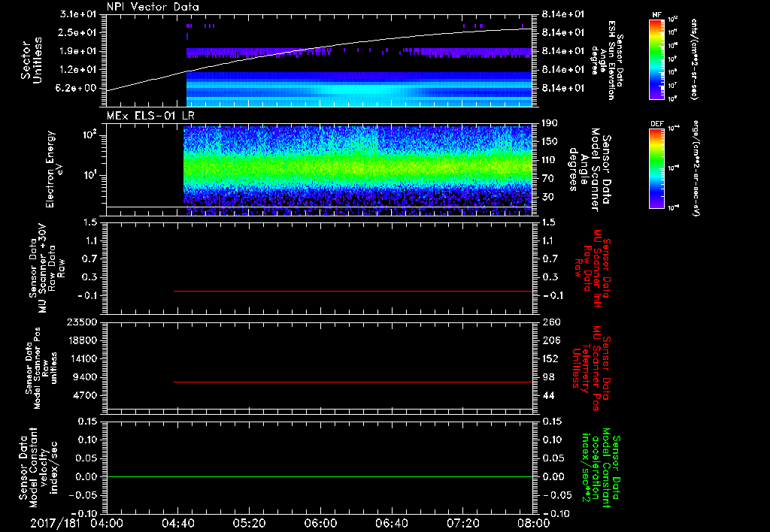Click the 2.5e+01 sector tick label
Image resolution: width=770 pixels, height=532 pixels.
[77, 32]
